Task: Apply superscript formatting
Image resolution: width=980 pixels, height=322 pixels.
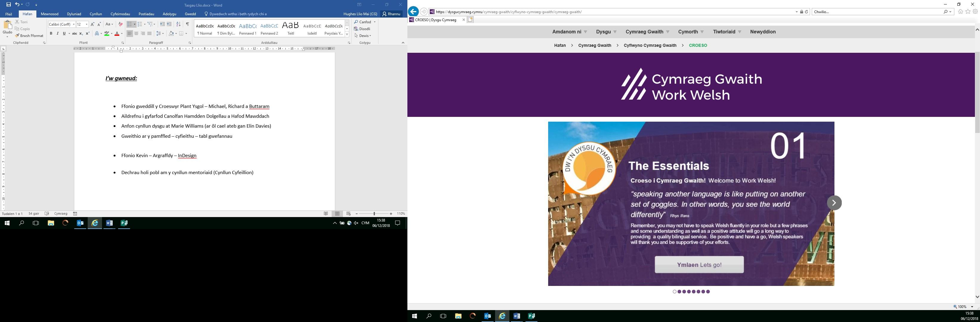Action: [x=87, y=34]
